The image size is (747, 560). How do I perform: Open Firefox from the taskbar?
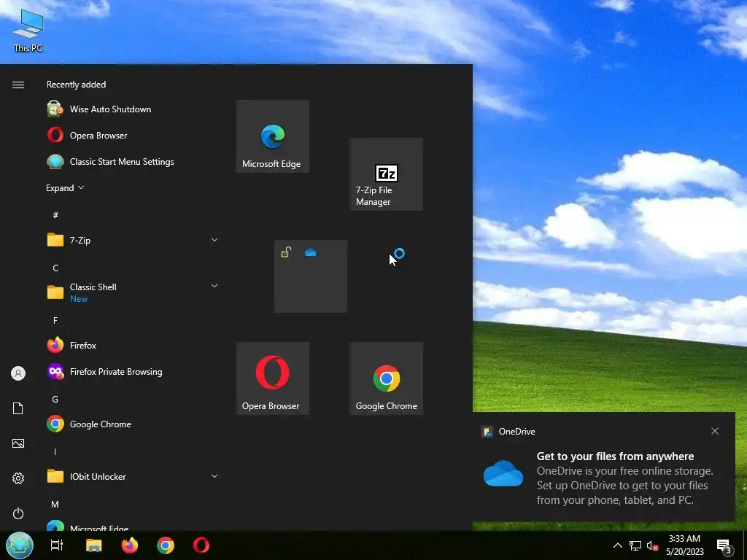(130, 545)
